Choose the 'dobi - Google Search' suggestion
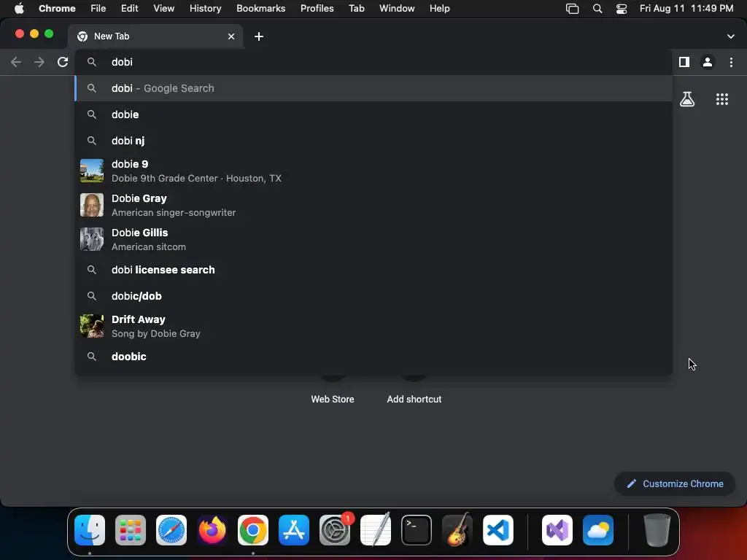Screen dimensions: 747x560 click(x=373, y=88)
